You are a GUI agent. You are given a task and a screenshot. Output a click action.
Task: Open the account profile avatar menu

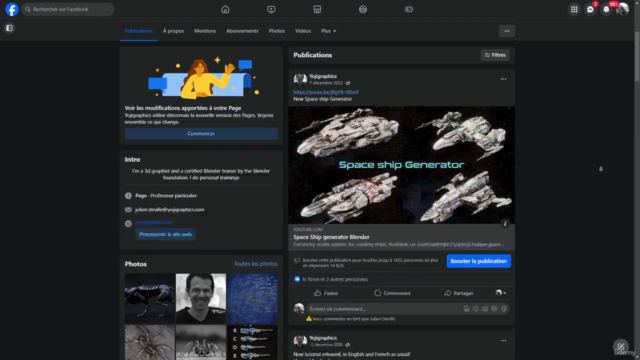coord(622,9)
